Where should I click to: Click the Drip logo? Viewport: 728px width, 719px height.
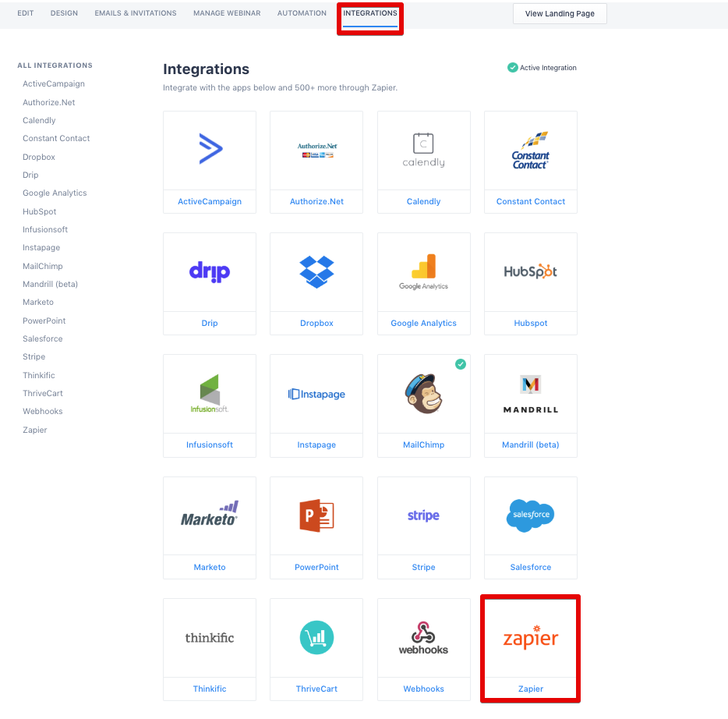210,271
